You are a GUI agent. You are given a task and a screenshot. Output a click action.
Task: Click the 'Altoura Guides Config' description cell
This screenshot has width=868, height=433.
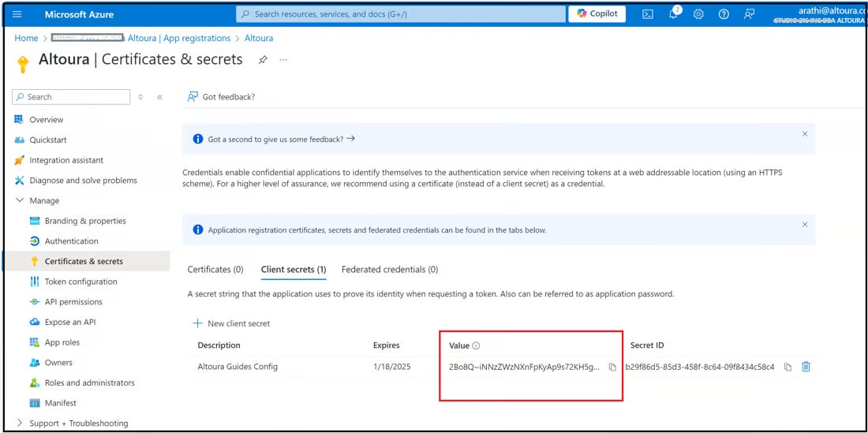(238, 367)
